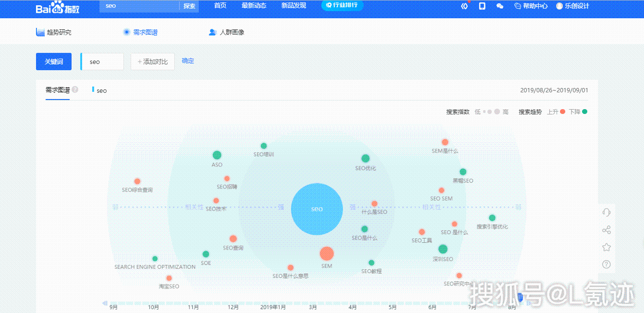Click the red SEO查询 bubble
644x313 pixels.
[233, 238]
